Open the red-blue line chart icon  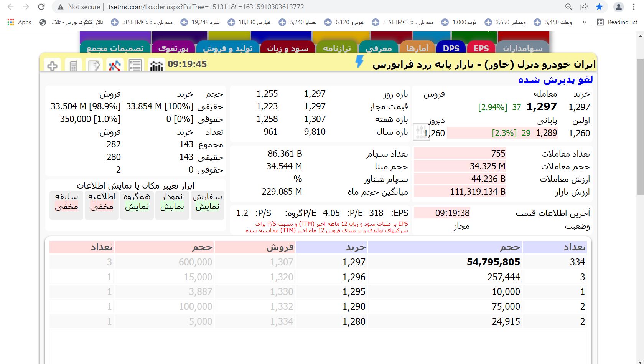point(115,65)
